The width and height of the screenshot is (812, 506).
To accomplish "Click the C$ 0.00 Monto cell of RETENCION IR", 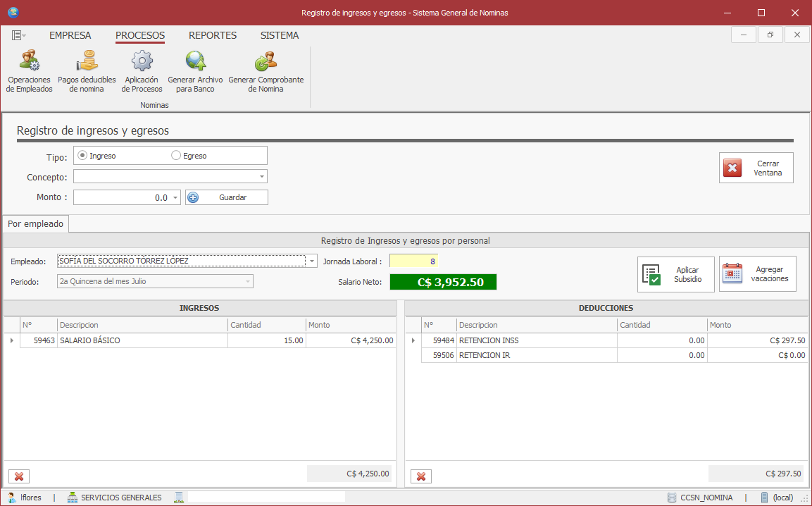I will (x=757, y=355).
